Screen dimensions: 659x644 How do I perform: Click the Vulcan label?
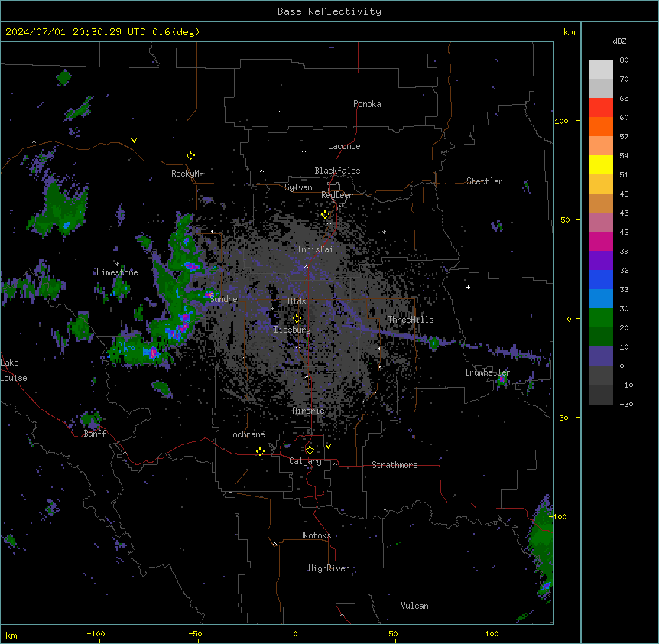click(414, 606)
